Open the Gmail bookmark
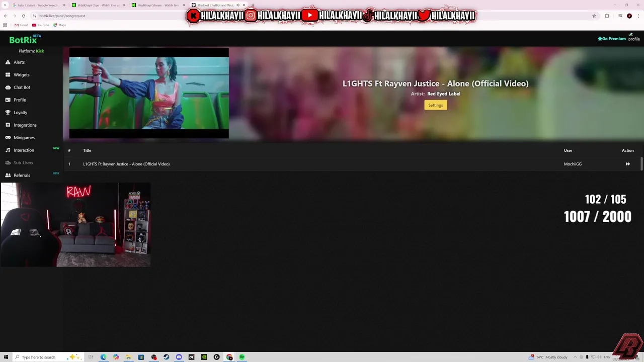The width and height of the screenshot is (644, 362). [x=21, y=25]
